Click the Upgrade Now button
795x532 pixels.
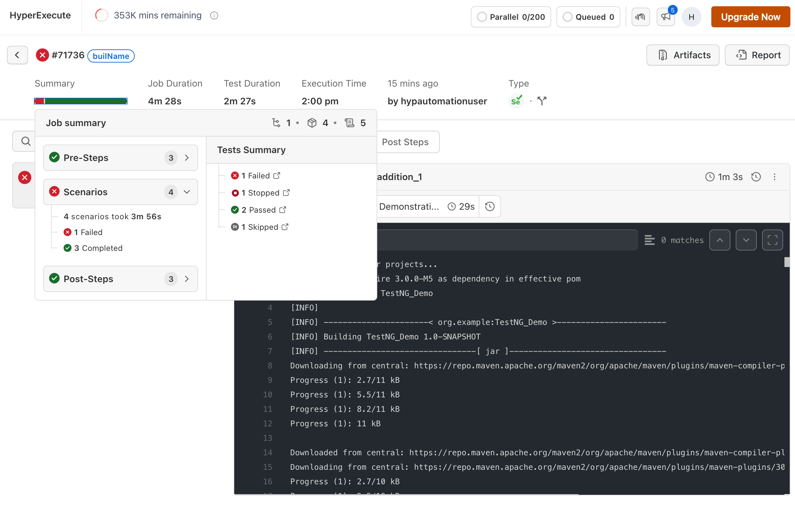(x=750, y=16)
